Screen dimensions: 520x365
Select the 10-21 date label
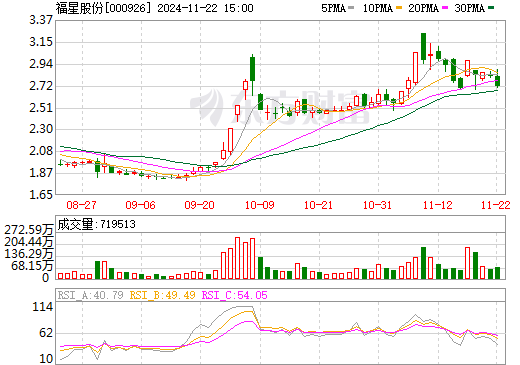coord(319,205)
